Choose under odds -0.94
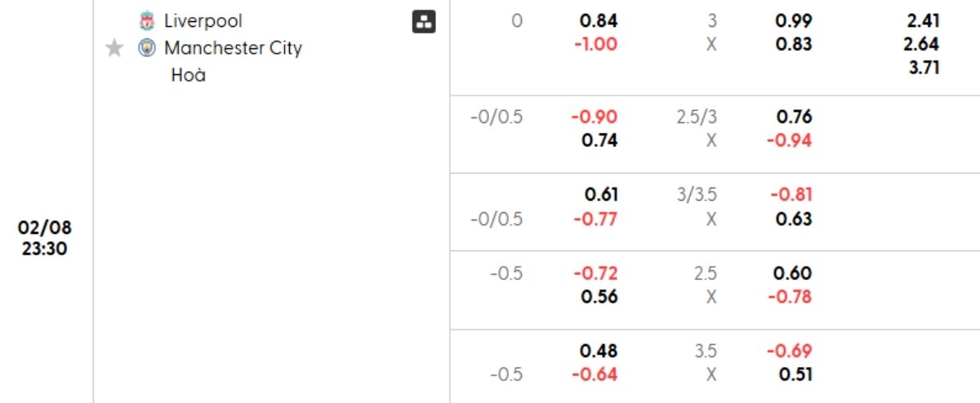 point(790,140)
